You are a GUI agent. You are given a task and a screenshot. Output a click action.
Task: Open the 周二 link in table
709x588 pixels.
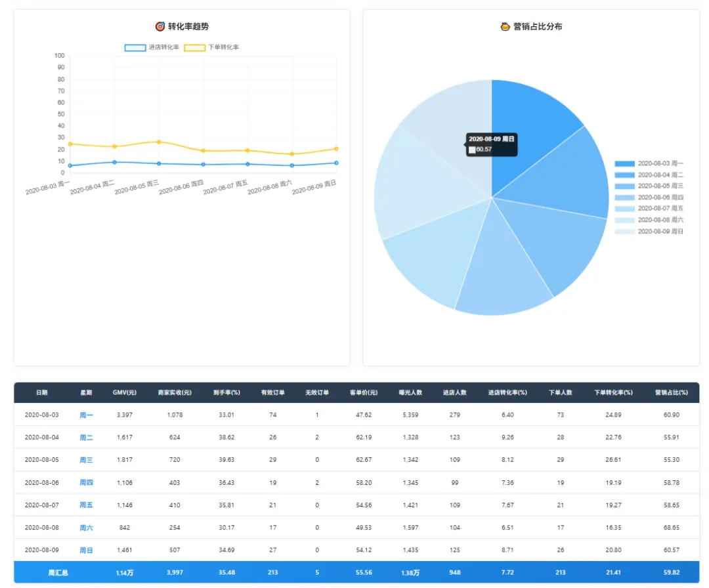(x=87, y=438)
